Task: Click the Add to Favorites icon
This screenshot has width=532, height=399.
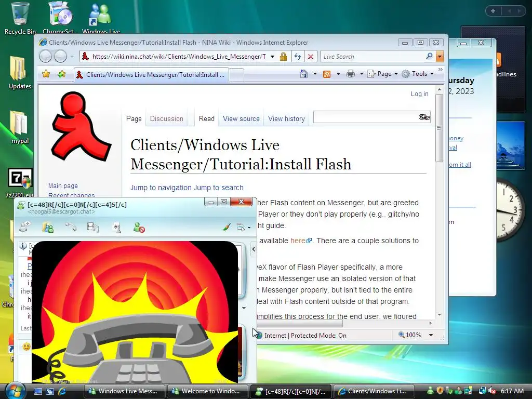Action: tap(61, 74)
